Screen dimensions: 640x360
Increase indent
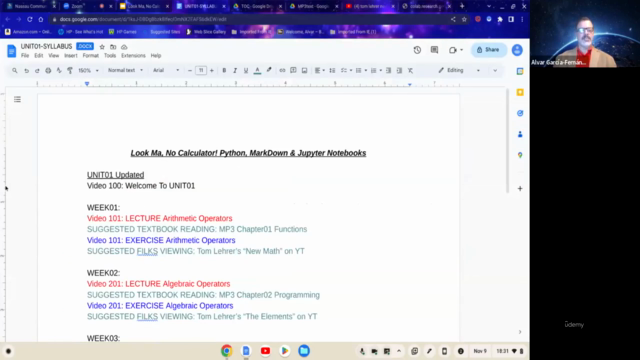coord(399,71)
